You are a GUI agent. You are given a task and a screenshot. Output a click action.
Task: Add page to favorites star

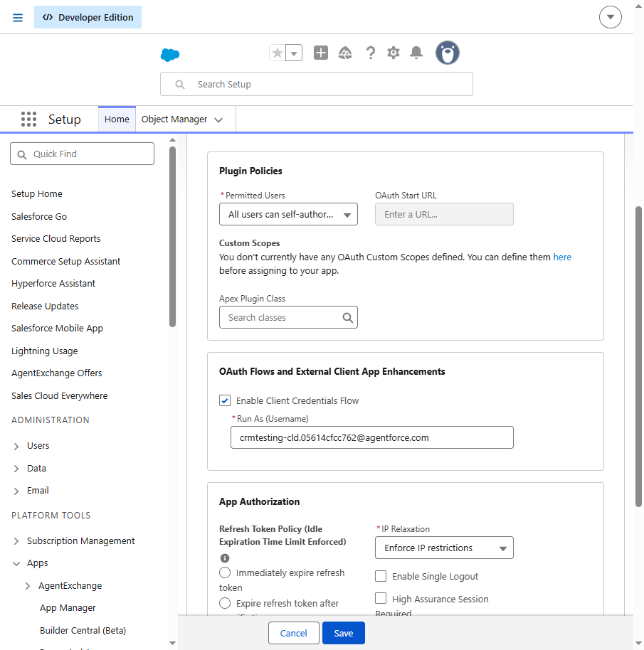tap(278, 53)
